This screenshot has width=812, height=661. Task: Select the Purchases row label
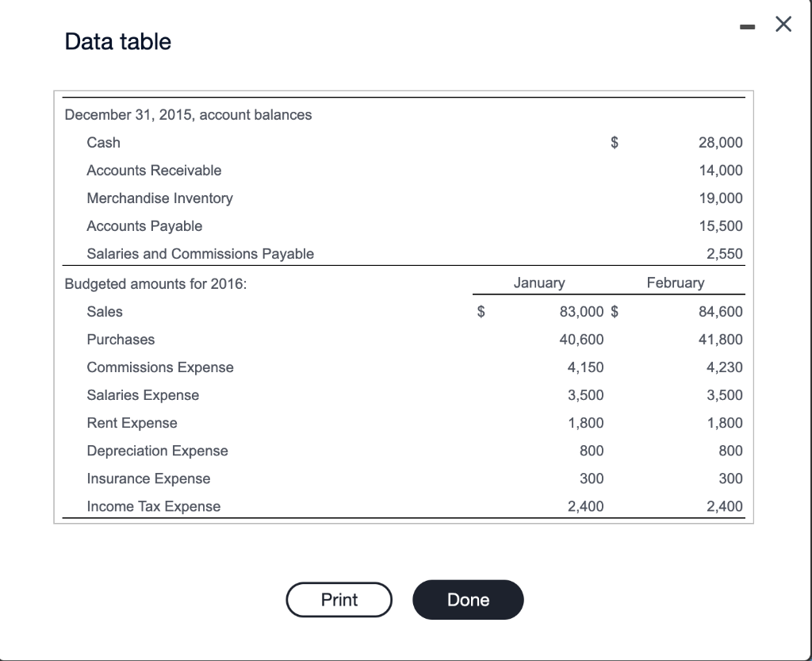click(x=120, y=340)
